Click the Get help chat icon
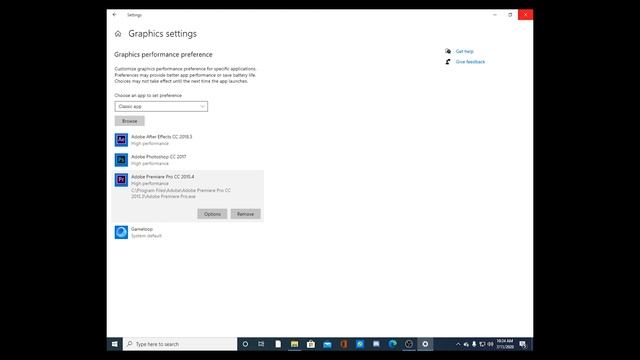Screen dimensions: 640x360 [x=448, y=51]
